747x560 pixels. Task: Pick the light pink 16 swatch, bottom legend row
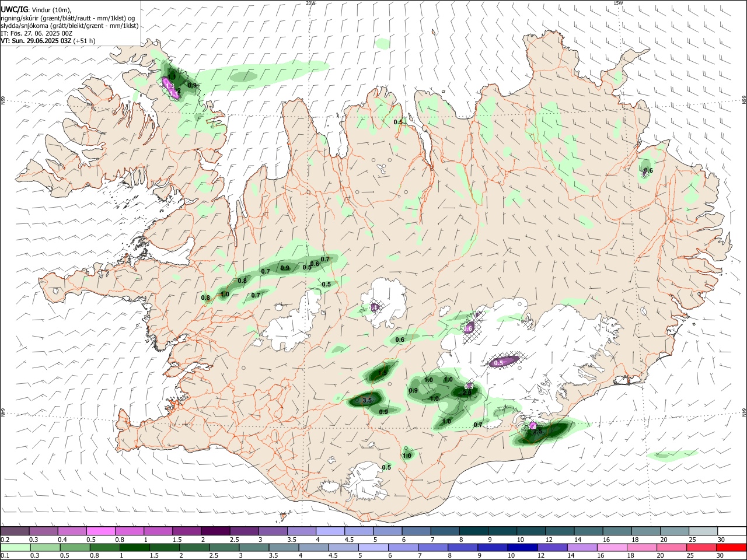click(612, 548)
